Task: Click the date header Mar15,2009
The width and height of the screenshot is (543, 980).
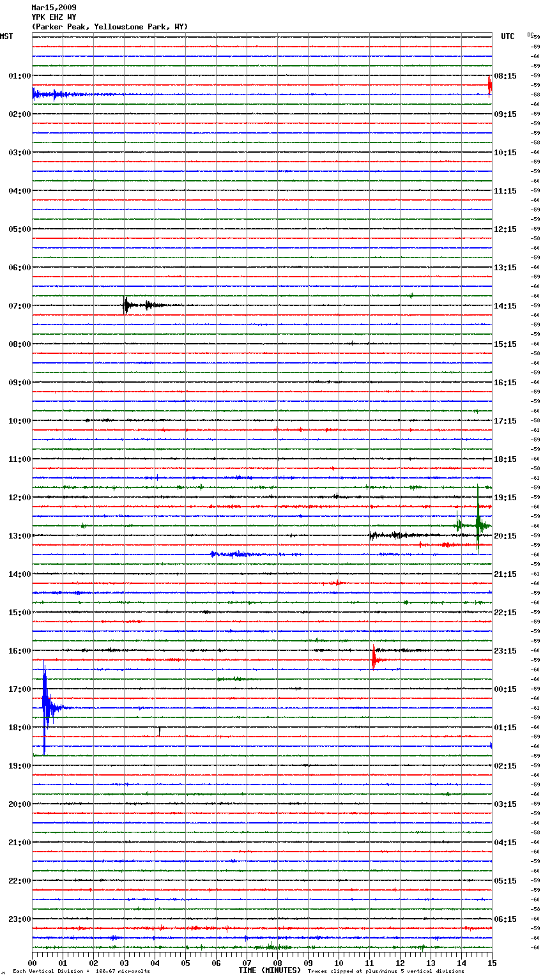Action: tap(54, 8)
